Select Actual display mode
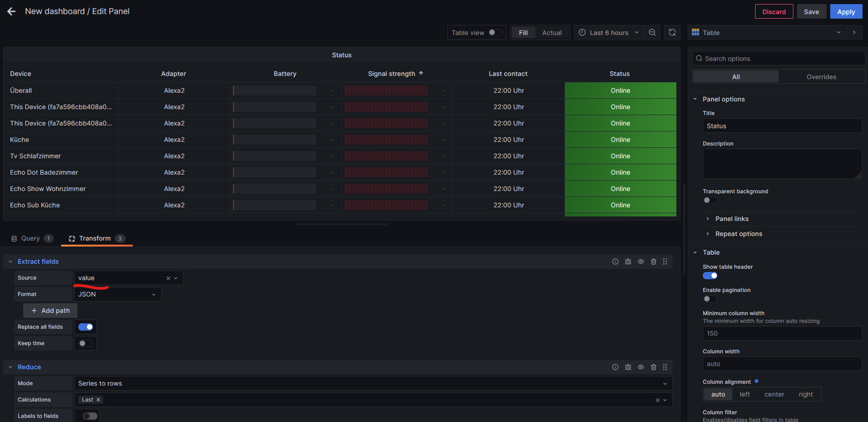This screenshot has width=868, height=422. click(552, 33)
